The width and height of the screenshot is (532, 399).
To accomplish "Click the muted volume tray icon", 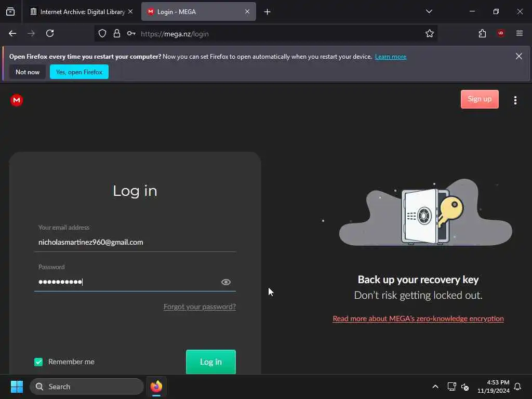I will click(465, 387).
